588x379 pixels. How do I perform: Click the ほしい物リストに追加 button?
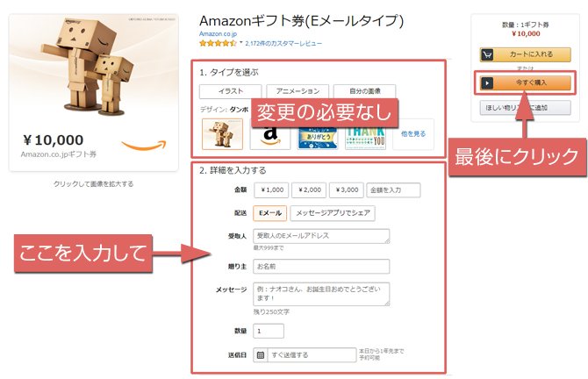[x=526, y=108]
